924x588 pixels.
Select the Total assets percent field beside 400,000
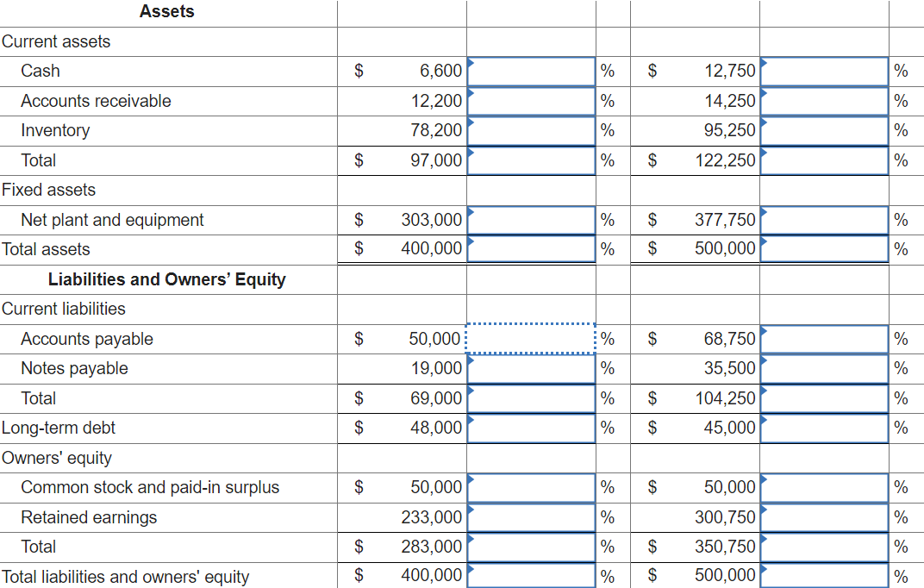531,248
